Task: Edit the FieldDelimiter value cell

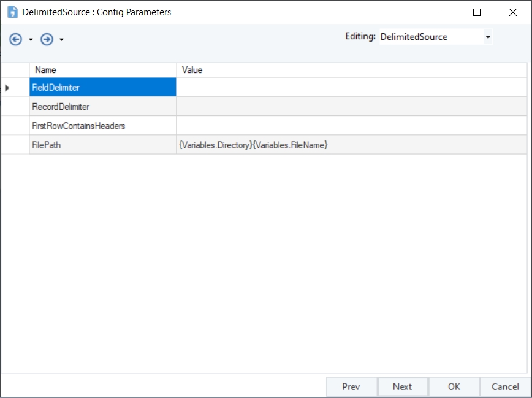Action: pos(351,88)
